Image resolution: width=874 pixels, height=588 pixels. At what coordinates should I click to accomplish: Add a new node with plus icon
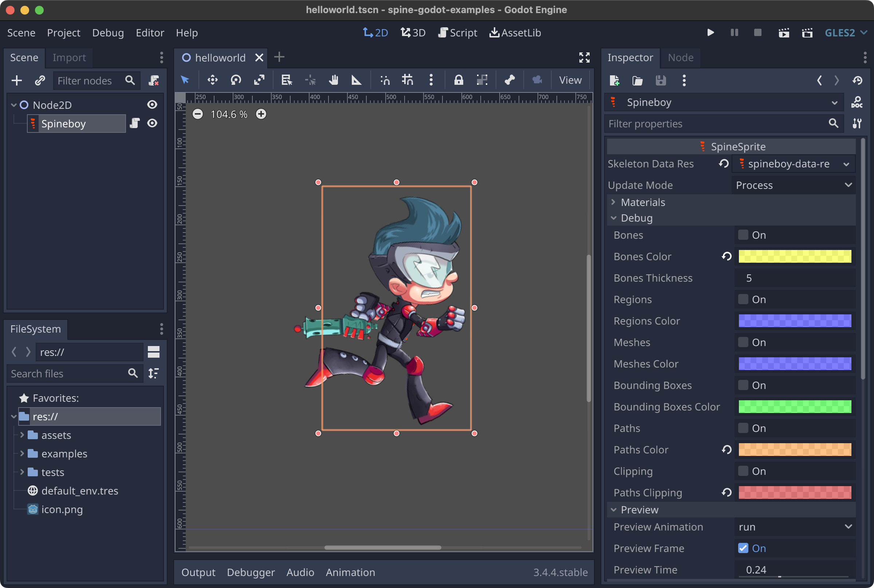coord(17,80)
